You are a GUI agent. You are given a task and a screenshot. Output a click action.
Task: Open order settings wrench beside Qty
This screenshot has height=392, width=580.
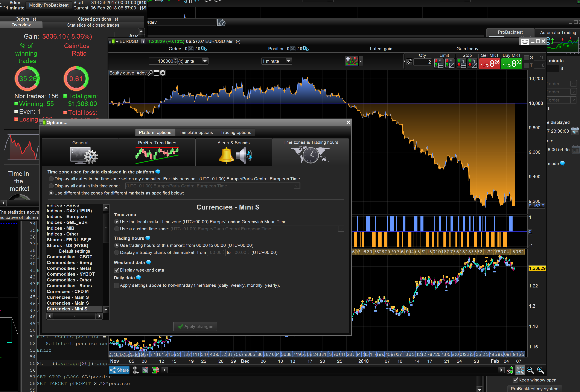(x=409, y=62)
